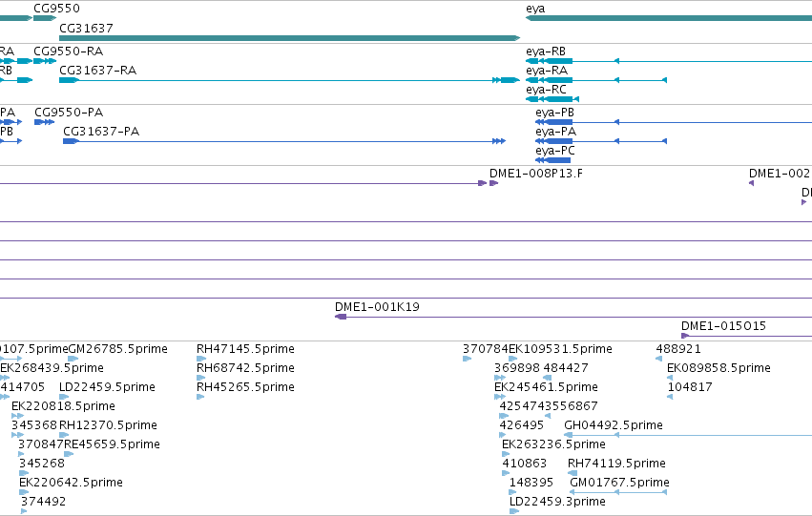This screenshot has height=516, width=812.
Task: Open the 410863 EST label
Action: point(525,464)
